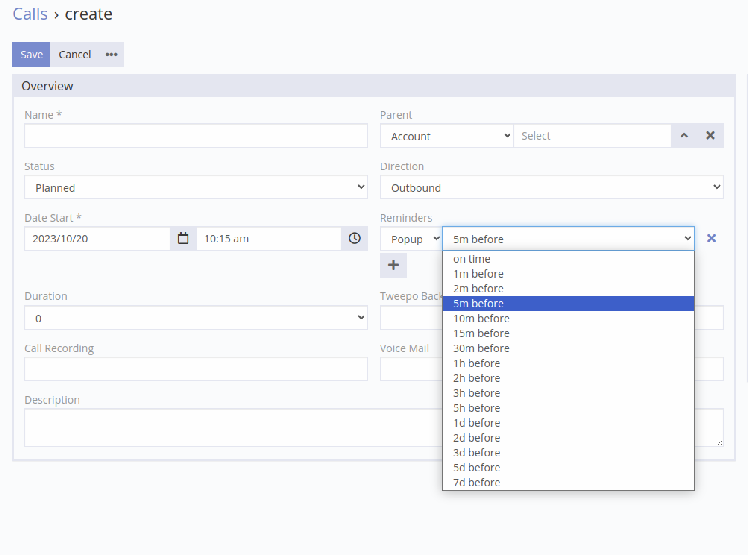Open the Popup reminder type dropdown
748x555 pixels.
pyautogui.click(x=411, y=239)
